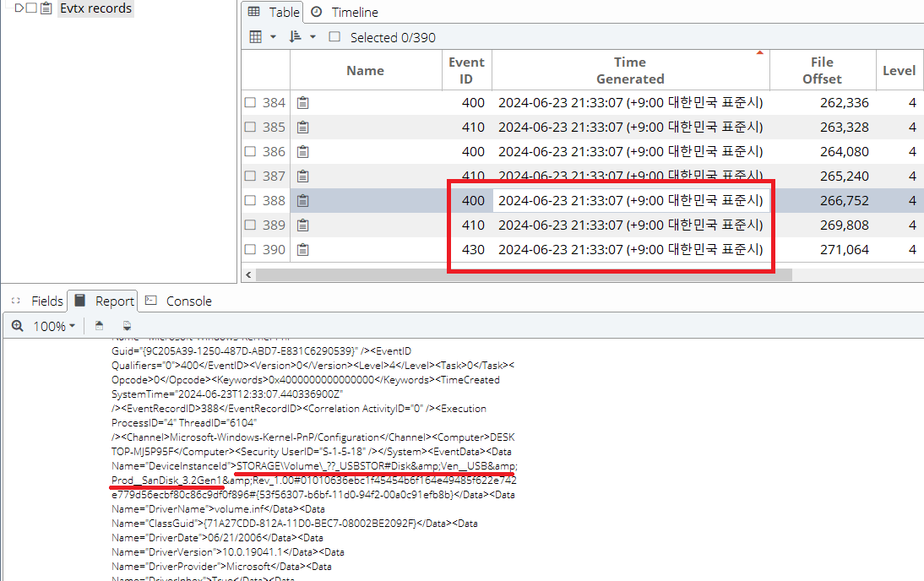This screenshot has width=924, height=581.
Task: Switch to the Timeline tab
Action: point(345,12)
